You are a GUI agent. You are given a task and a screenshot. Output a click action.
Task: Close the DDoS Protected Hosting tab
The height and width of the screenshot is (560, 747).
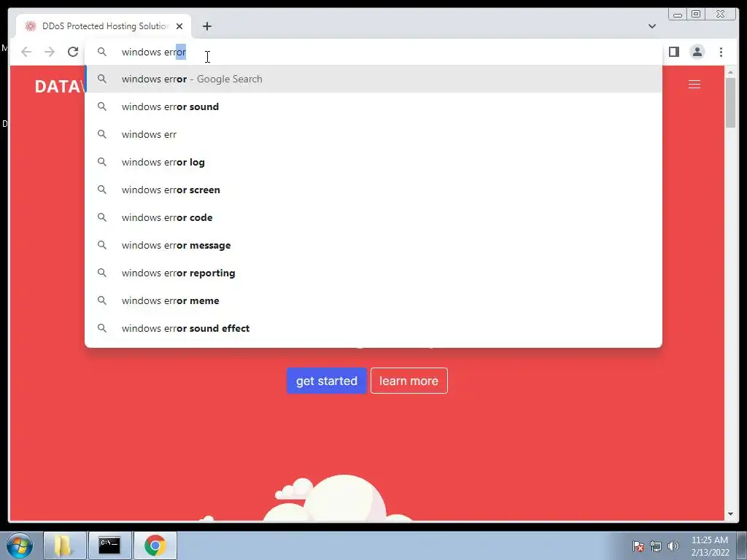[x=179, y=26]
